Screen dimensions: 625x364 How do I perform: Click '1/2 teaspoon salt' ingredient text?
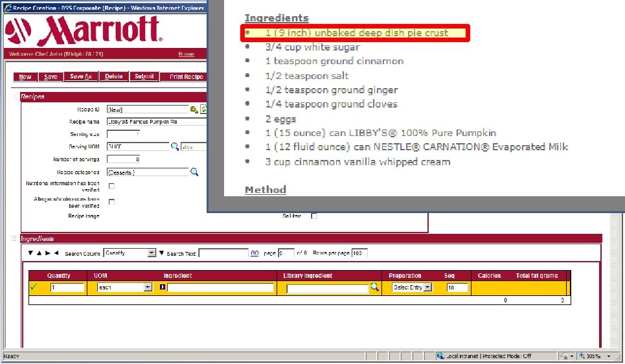[x=307, y=76]
